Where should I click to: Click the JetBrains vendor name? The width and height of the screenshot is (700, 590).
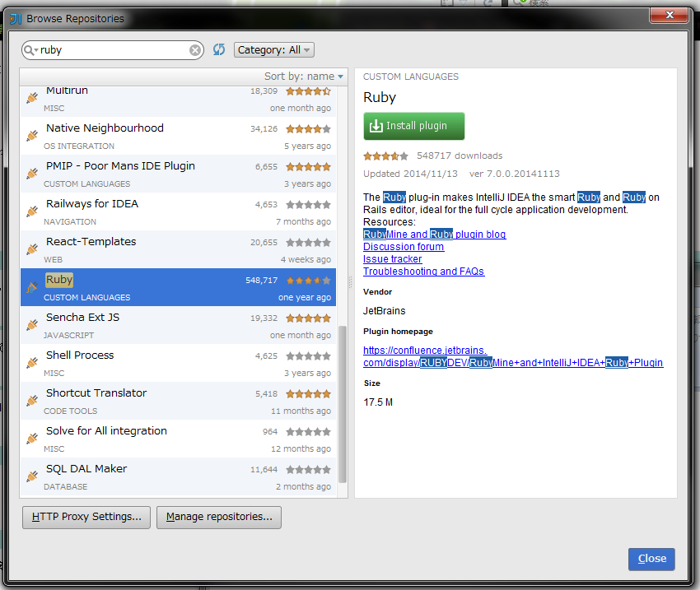click(384, 311)
